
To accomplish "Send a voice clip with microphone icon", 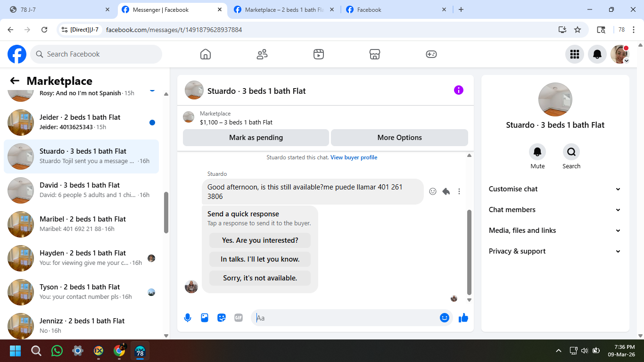I will coord(188,318).
